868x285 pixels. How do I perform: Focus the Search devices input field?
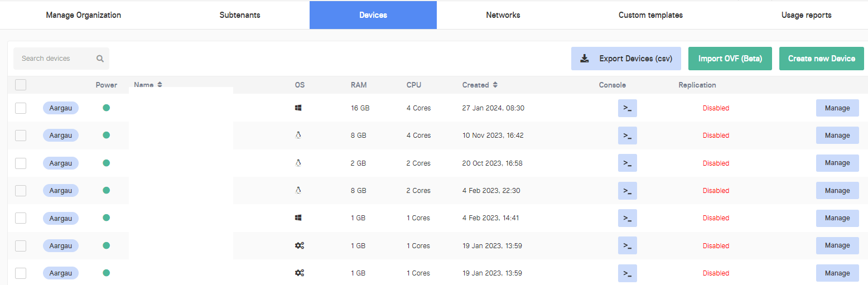pos(56,59)
